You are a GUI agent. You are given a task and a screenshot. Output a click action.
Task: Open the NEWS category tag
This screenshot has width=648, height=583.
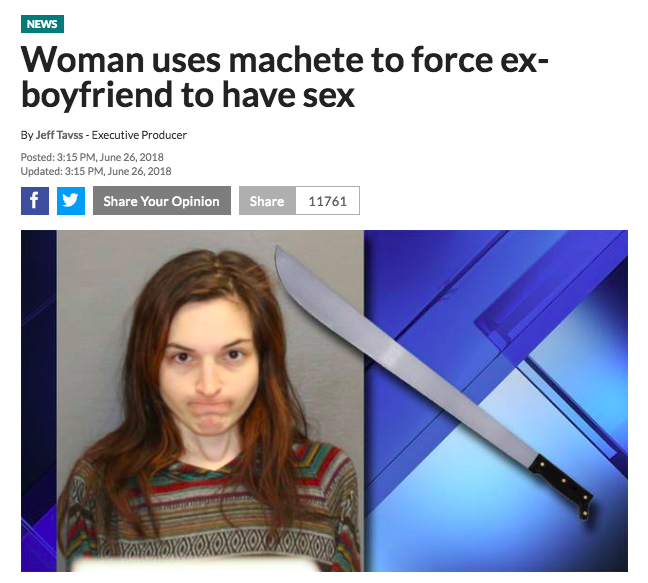click(42, 24)
